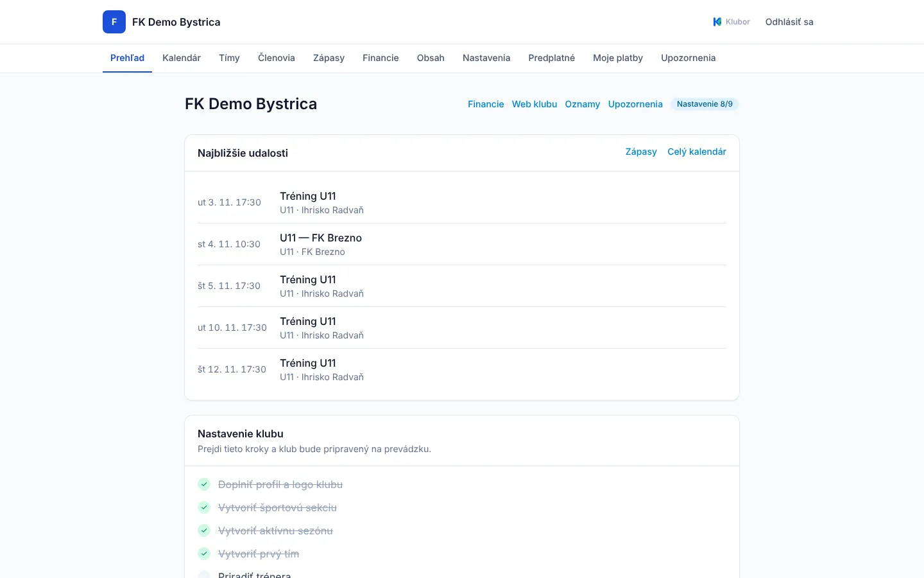924x578 pixels.
Task: Go to the Tímy tab
Action: point(229,58)
